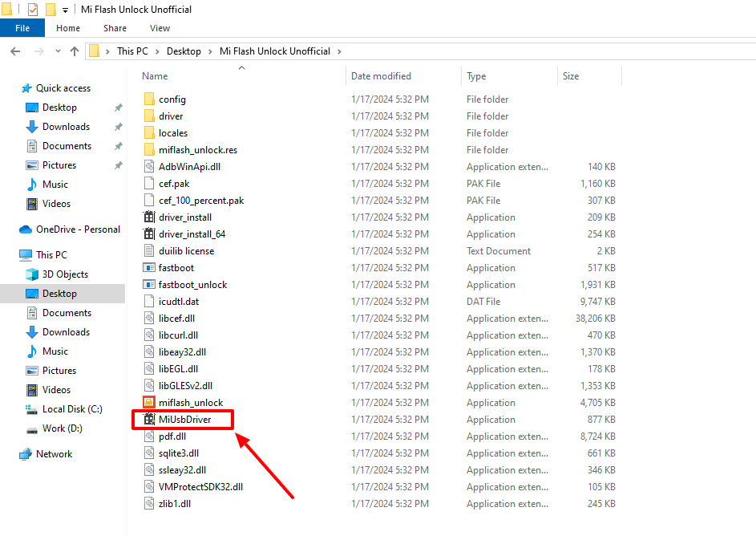Open Quick access star icon
756x536 pixels.
pyautogui.click(x=26, y=88)
